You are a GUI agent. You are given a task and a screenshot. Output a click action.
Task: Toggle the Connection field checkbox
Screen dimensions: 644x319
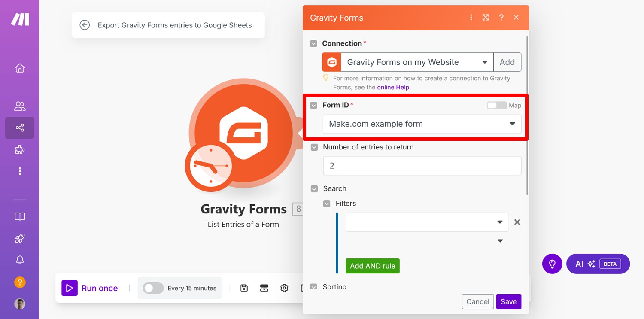[x=314, y=43]
